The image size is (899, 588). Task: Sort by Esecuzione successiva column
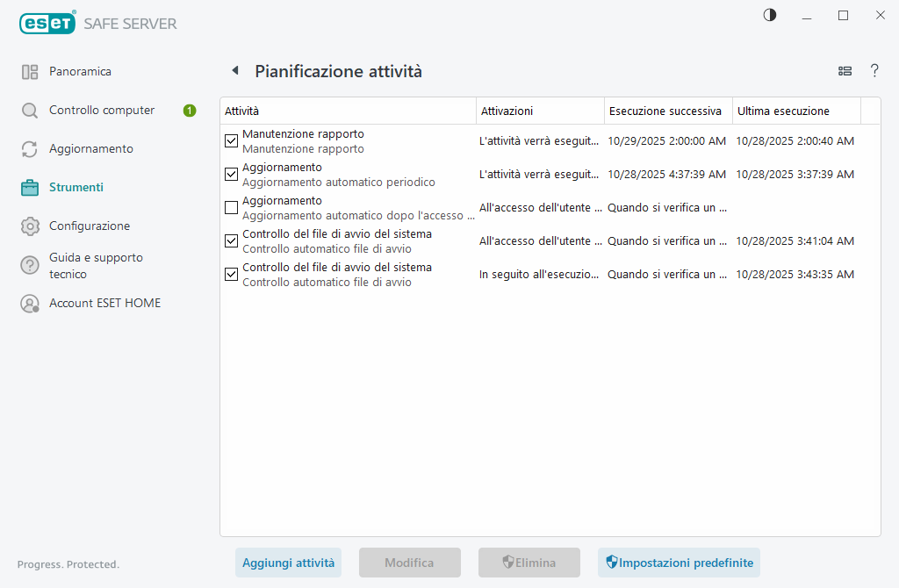[x=667, y=111]
